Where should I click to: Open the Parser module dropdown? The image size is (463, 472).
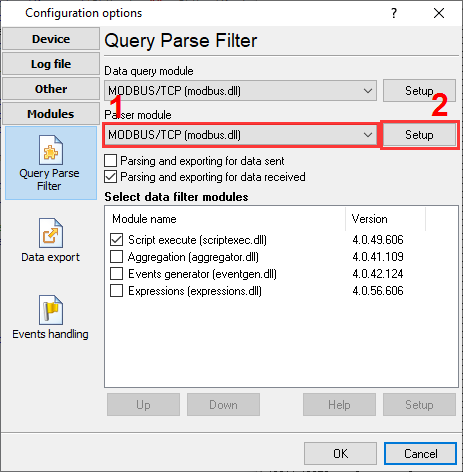click(x=240, y=135)
